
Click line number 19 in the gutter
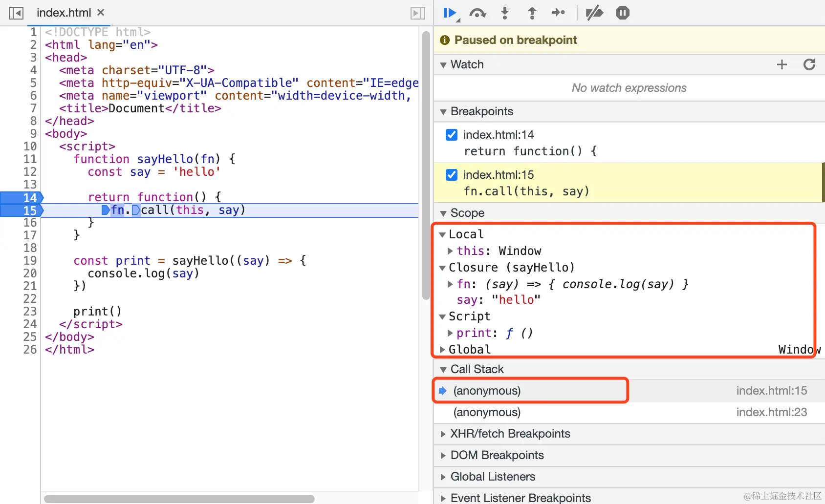pos(30,261)
